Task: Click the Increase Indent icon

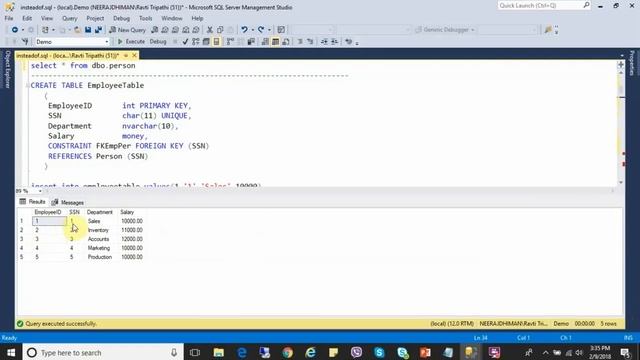Action: pos(334,42)
